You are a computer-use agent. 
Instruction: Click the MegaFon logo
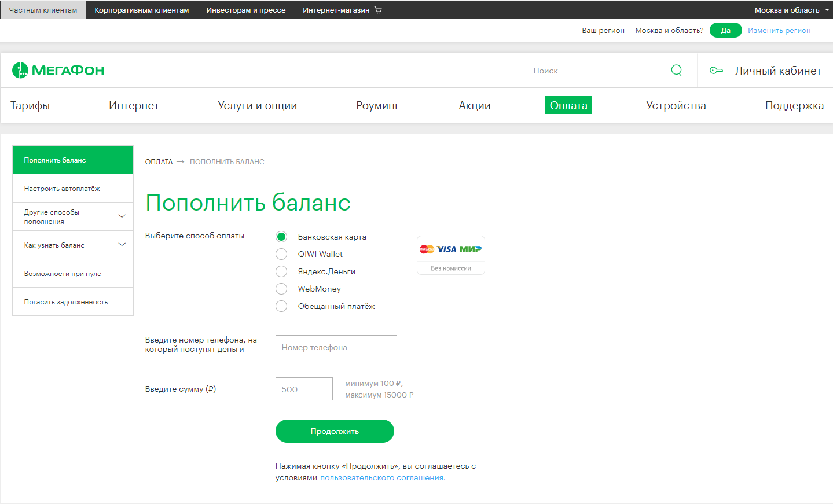tap(58, 71)
